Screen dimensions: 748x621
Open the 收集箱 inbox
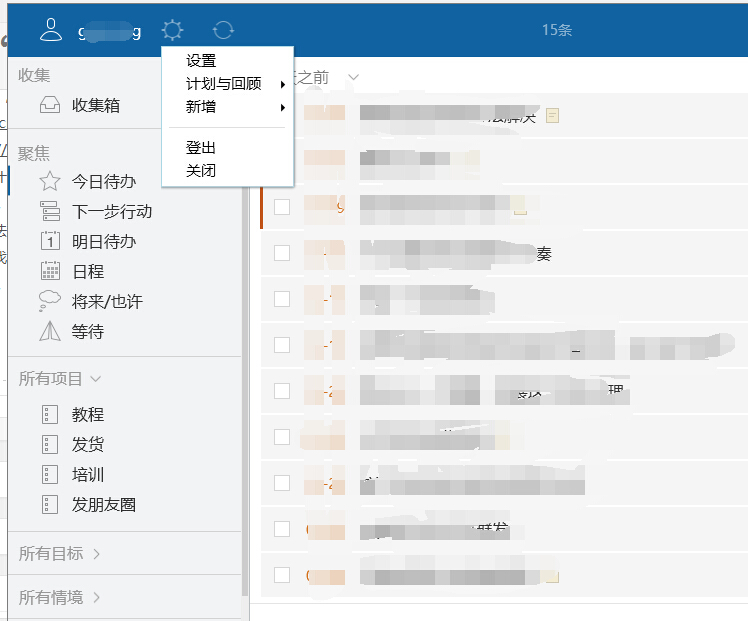click(95, 105)
